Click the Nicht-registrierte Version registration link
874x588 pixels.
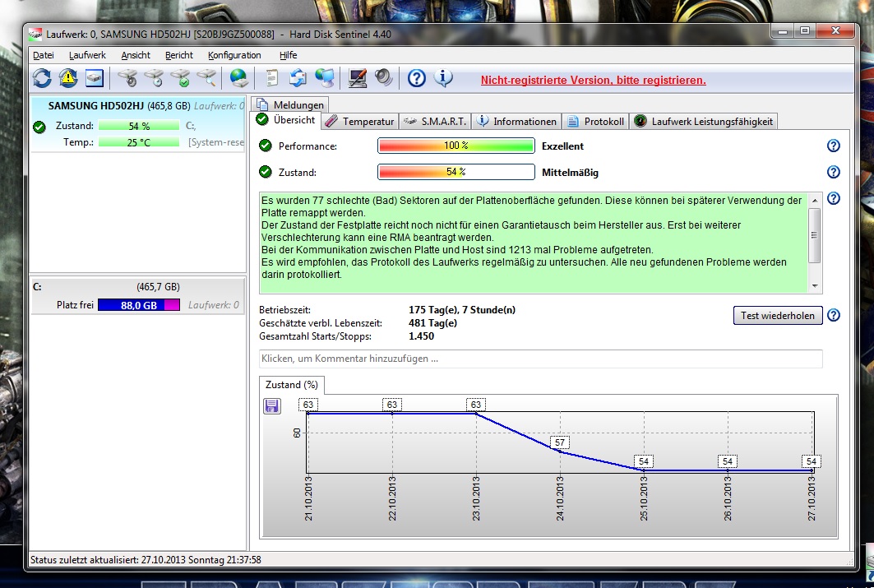pyautogui.click(x=593, y=81)
